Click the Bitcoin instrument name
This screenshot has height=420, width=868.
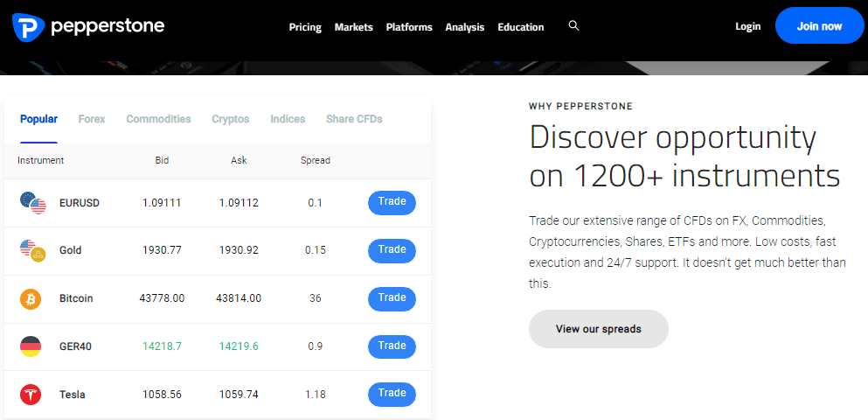76,298
